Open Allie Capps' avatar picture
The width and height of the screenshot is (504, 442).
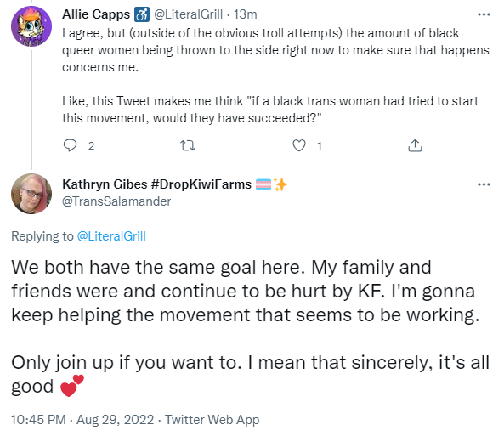(x=31, y=26)
